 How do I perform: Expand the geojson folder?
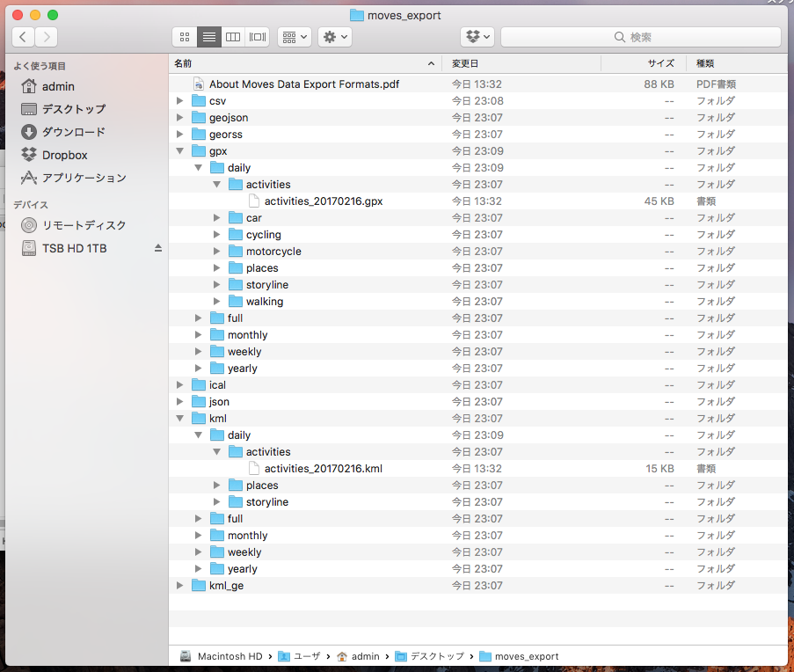pyautogui.click(x=179, y=118)
